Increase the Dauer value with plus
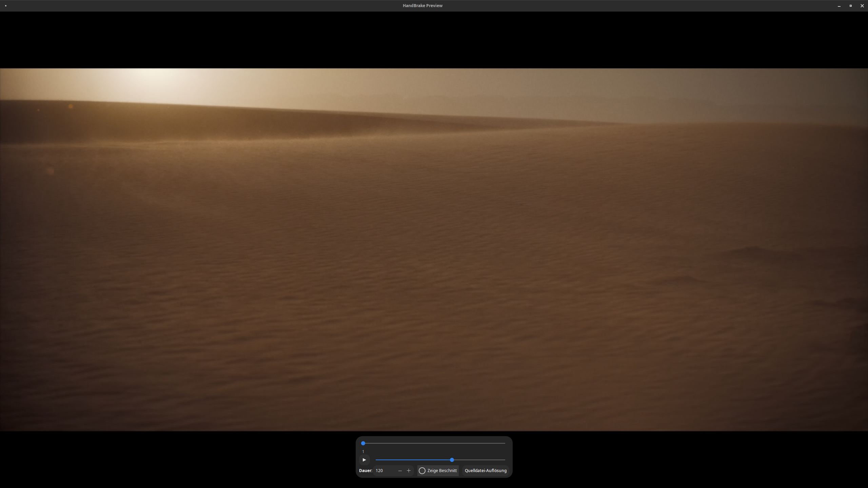Viewport: 868px width, 488px height. pyautogui.click(x=409, y=471)
